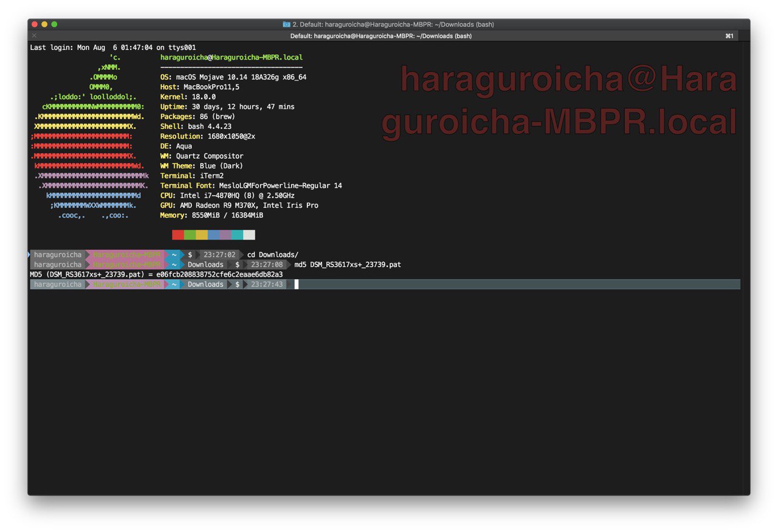Click the green haraguroicha@Haraguroicha-MBPR.local header
Image resolution: width=778 pixels, height=532 pixels.
(232, 57)
